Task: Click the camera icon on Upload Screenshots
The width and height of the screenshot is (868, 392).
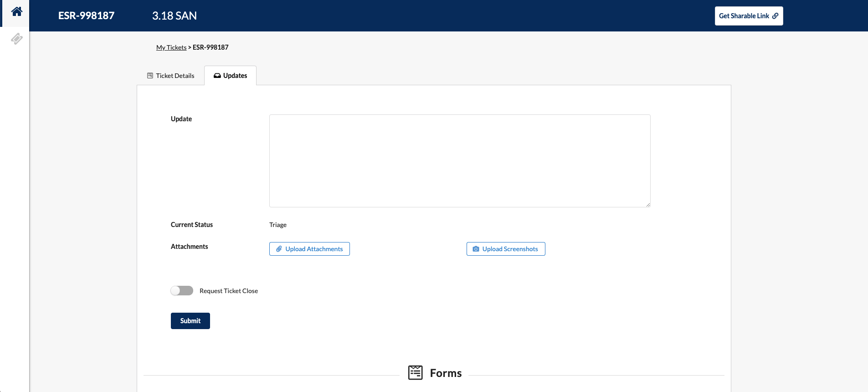Action: coord(476,249)
